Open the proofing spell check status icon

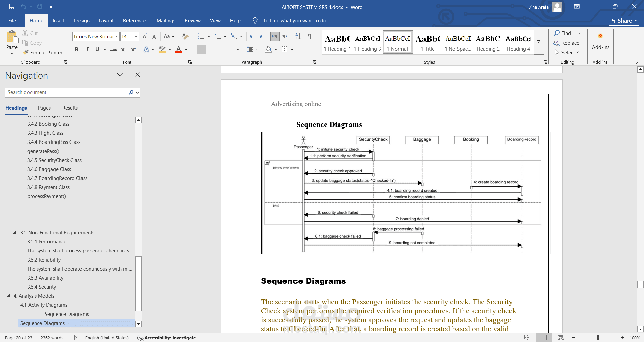[75, 338]
